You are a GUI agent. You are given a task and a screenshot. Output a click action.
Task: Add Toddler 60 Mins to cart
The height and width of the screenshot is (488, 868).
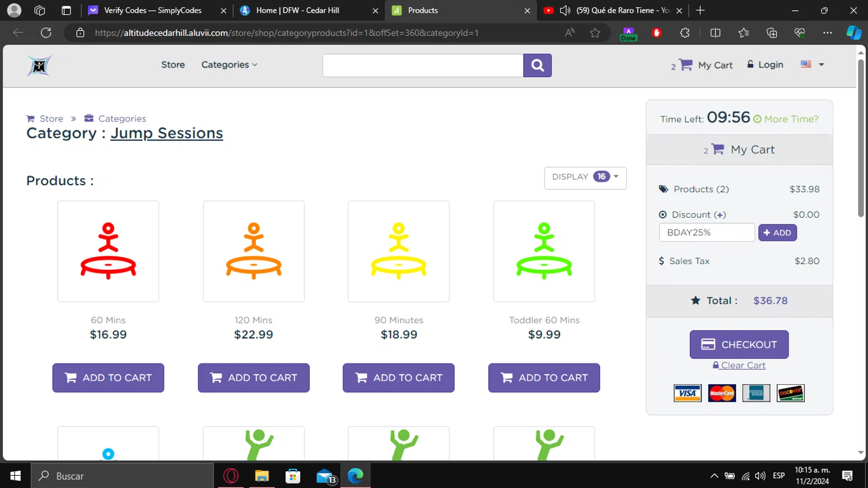coord(544,377)
